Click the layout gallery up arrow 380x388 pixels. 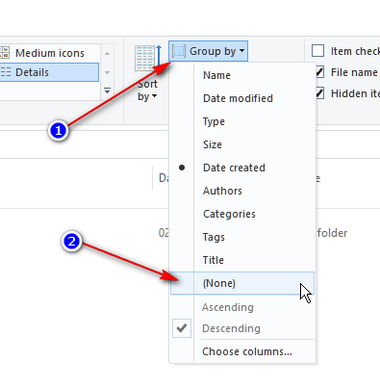(x=107, y=53)
